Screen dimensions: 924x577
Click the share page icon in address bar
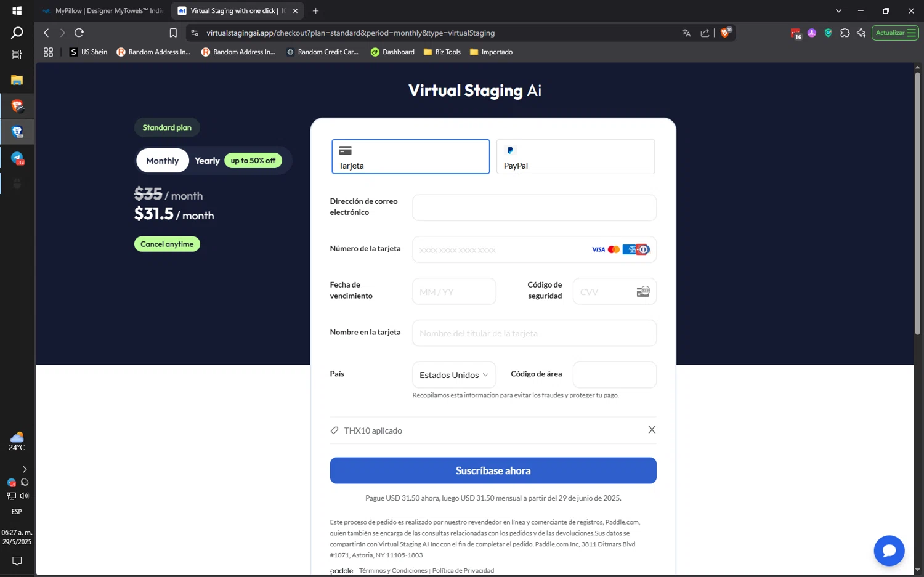pyautogui.click(x=705, y=33)
